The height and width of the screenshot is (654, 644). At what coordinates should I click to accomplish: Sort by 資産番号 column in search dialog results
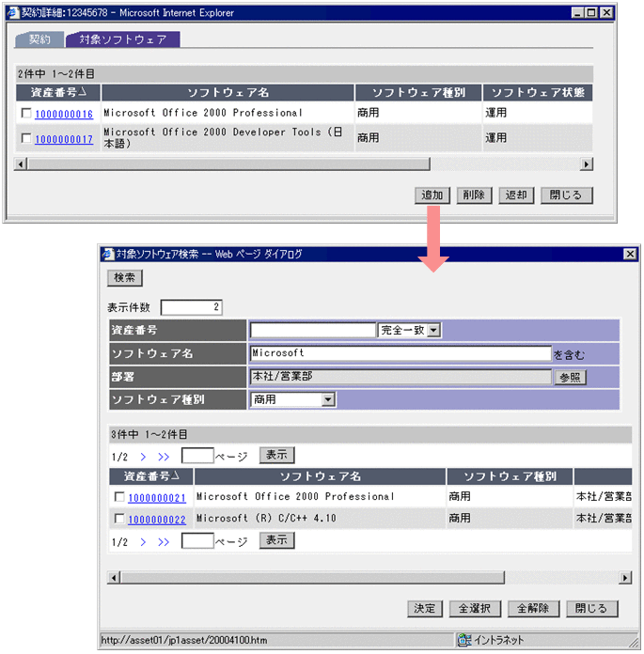151,475
